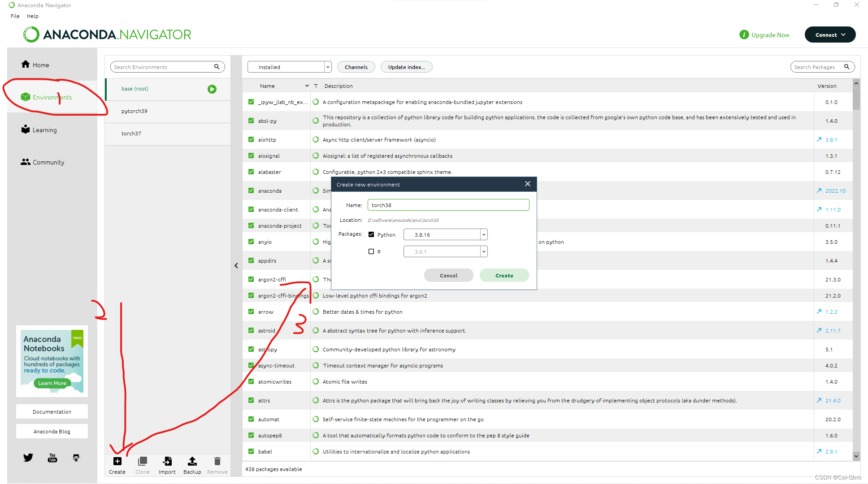Click the package type circle icon for autopep8

pos(316,435)
